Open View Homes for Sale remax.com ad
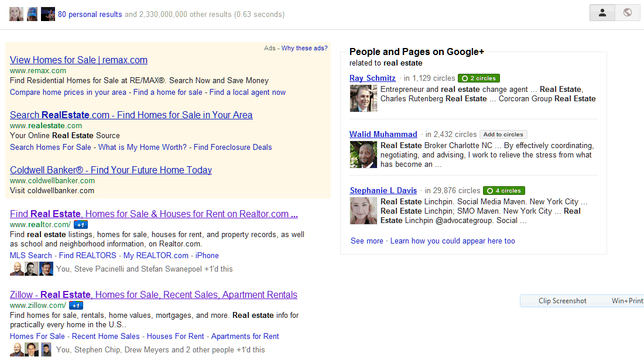 click(x=78, y=60)
